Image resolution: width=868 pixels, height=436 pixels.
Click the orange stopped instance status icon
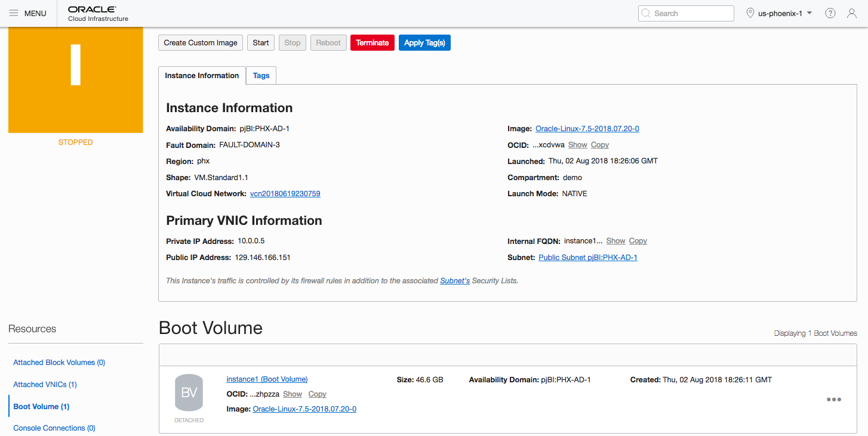click(76, 80)
